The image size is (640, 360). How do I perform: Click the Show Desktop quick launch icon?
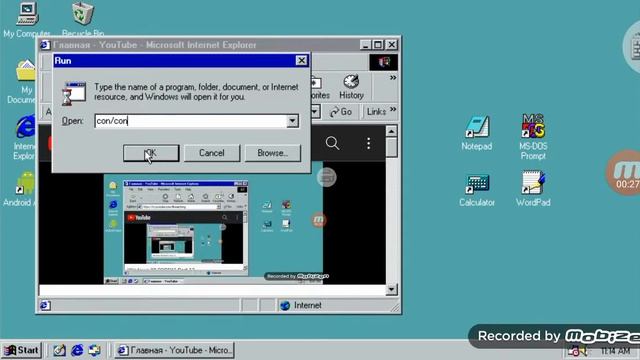(59, 350)
